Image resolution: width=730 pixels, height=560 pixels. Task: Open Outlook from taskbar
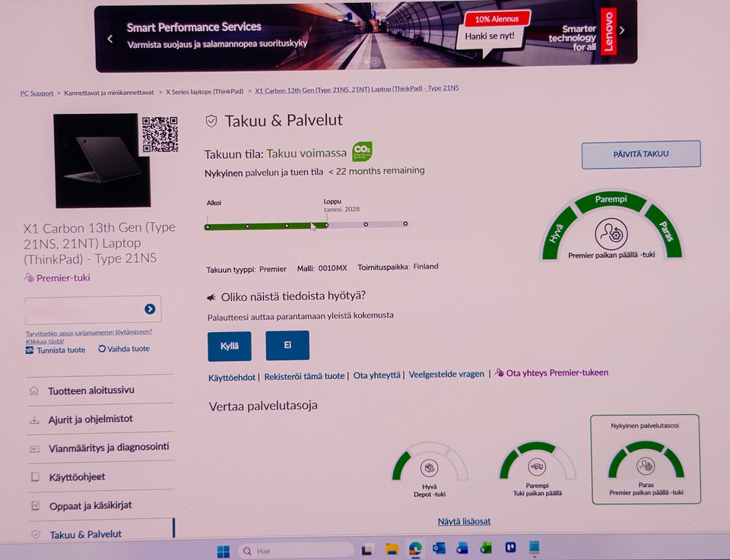(439, 549)
